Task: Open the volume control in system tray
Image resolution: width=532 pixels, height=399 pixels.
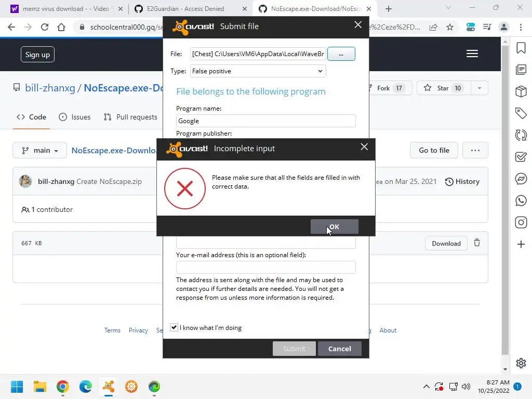Action: coord(466,387)
